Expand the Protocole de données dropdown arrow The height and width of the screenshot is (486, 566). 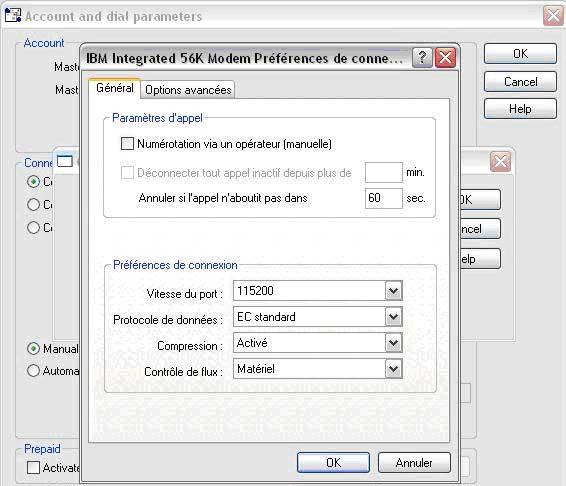point(393,317)
